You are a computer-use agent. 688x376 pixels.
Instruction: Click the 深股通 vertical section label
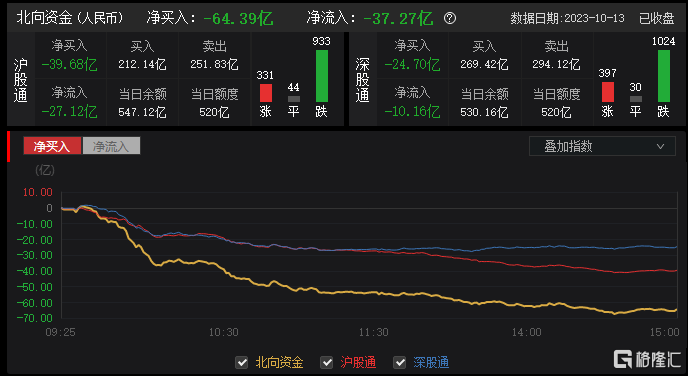pyautogui.click(x=362, y=80)
